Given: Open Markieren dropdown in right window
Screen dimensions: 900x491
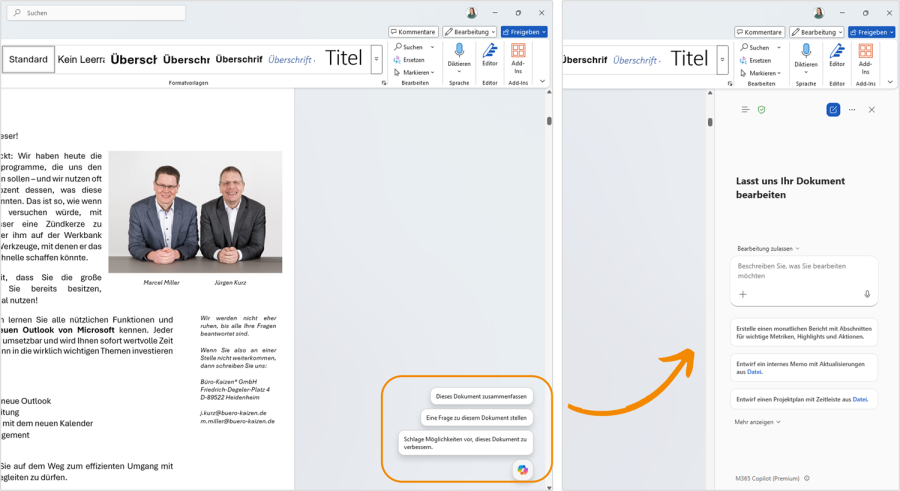Looking at the screenshot, I should [761, 73].
